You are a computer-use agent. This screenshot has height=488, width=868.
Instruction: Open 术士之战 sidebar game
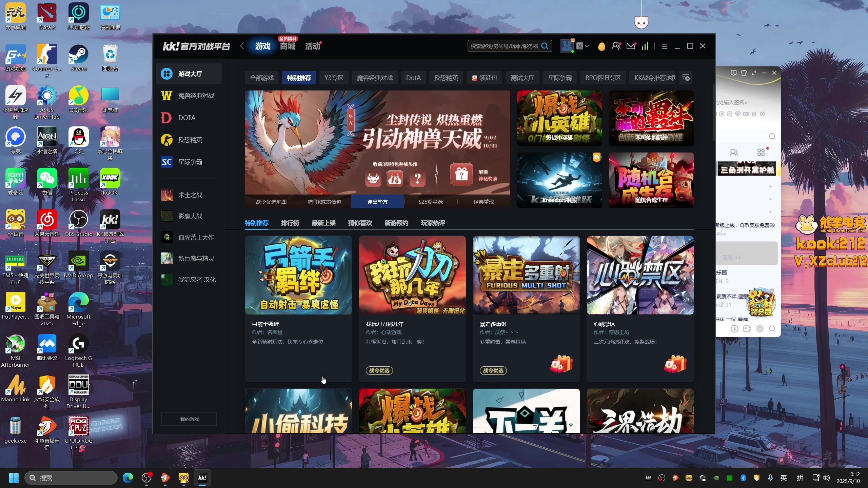(189, 195)
